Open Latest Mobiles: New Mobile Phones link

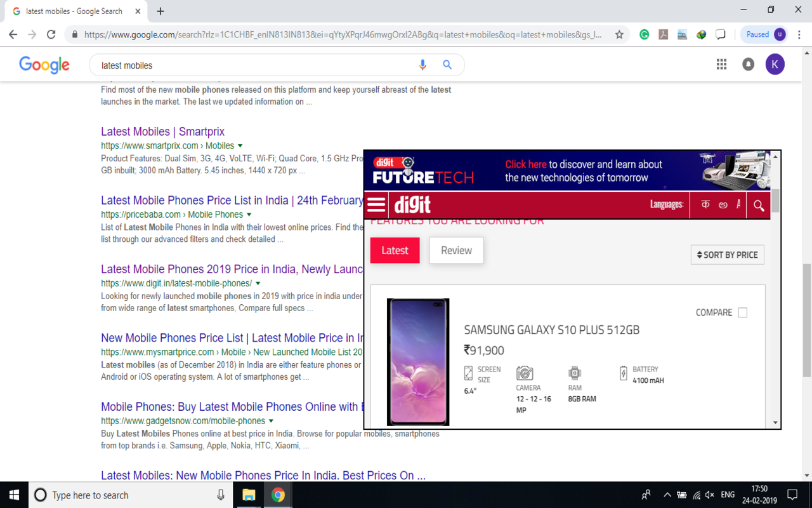point(263,475)
